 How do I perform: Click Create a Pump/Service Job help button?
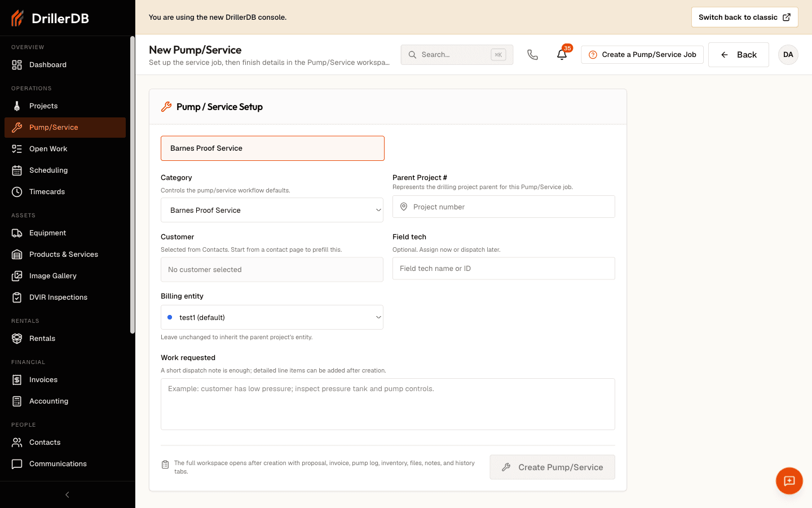[x=642, y=55]
